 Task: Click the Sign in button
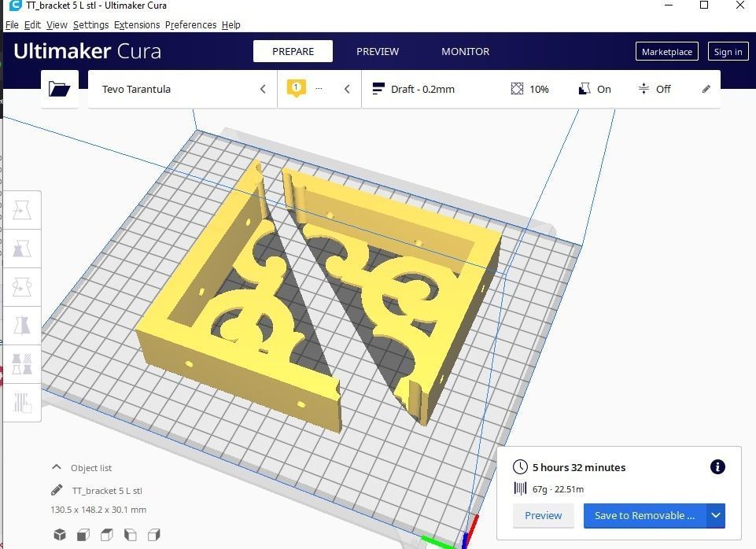coord(728,52)
